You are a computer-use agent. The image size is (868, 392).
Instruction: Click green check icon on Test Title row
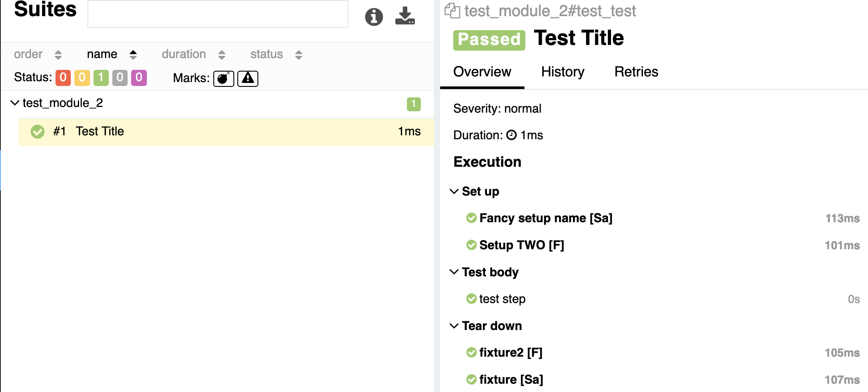(x=38, y=131)
